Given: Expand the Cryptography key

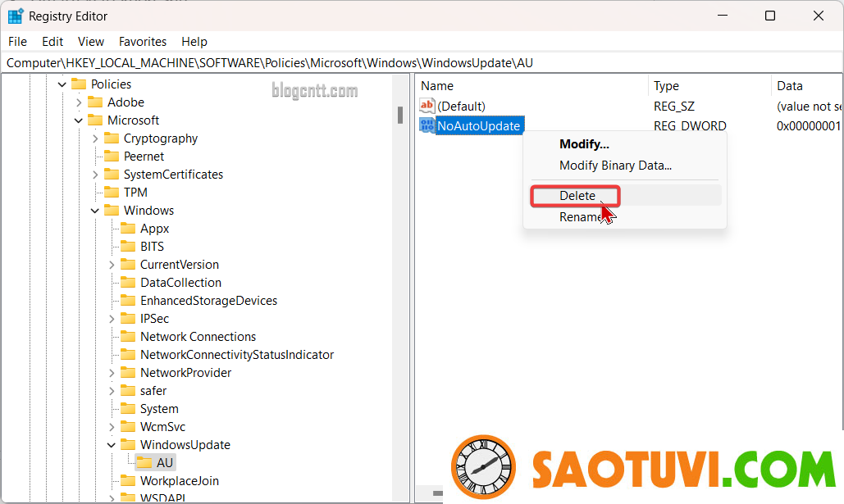Looking at the screenshot, I should point(95,138).
